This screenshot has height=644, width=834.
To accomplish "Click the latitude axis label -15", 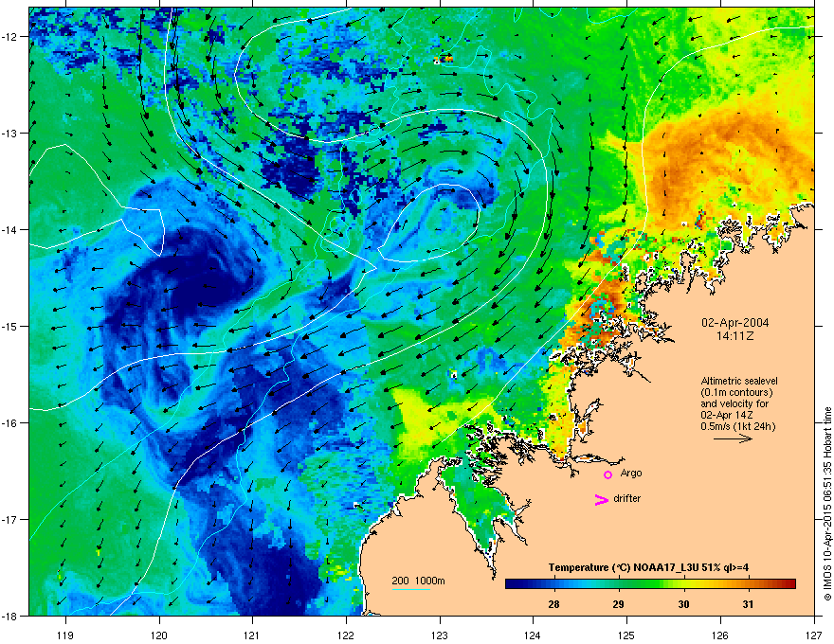I will pyautogui.click(x=10, y=326).
